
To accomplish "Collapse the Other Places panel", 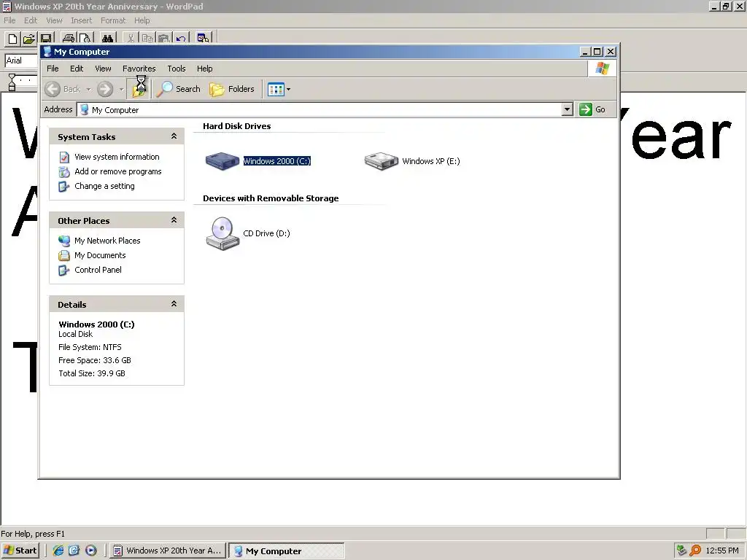I will [174, 220].
